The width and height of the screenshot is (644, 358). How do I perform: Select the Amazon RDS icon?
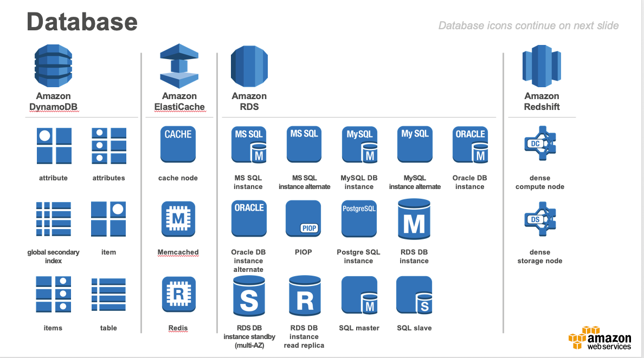(249, 65)
